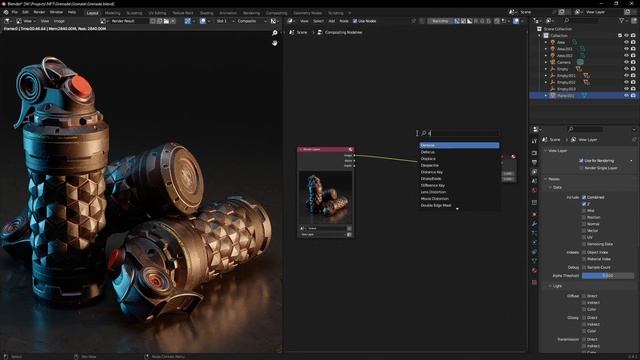Screen dimensions: 640x360
Task: Open the Physics properties tab
Action: (x=534, y=242)
